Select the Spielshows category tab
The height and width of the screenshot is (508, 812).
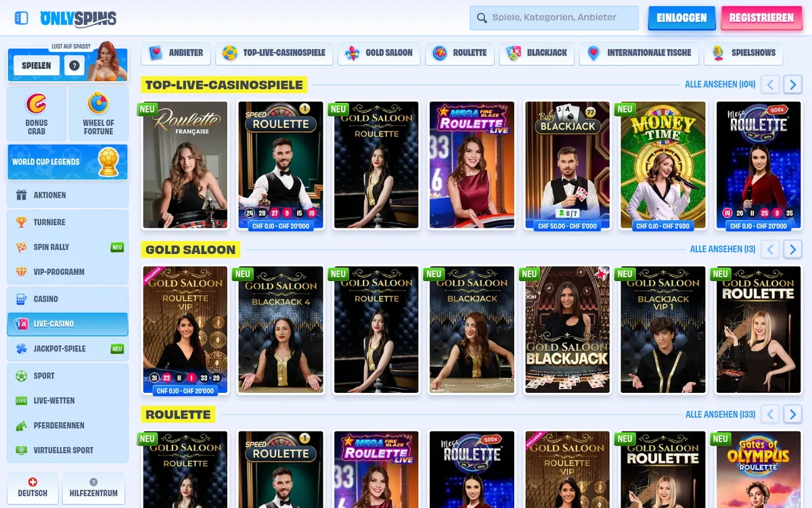(744, 53)
